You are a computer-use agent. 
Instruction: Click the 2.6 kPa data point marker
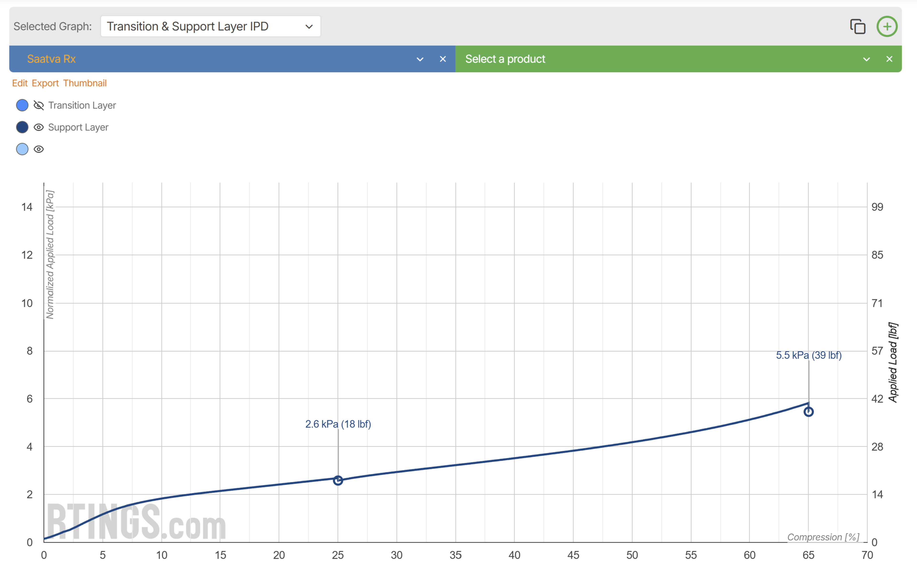[x=338, y=480]
